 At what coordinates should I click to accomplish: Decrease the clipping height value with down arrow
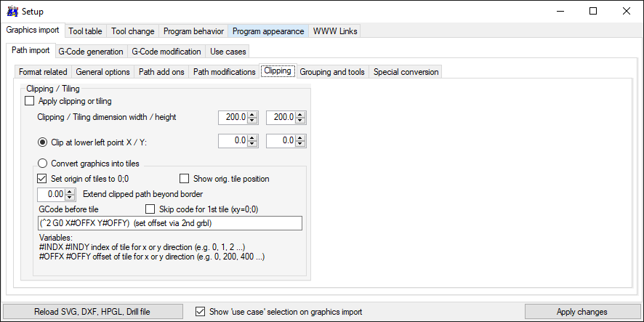coord(301,121)
